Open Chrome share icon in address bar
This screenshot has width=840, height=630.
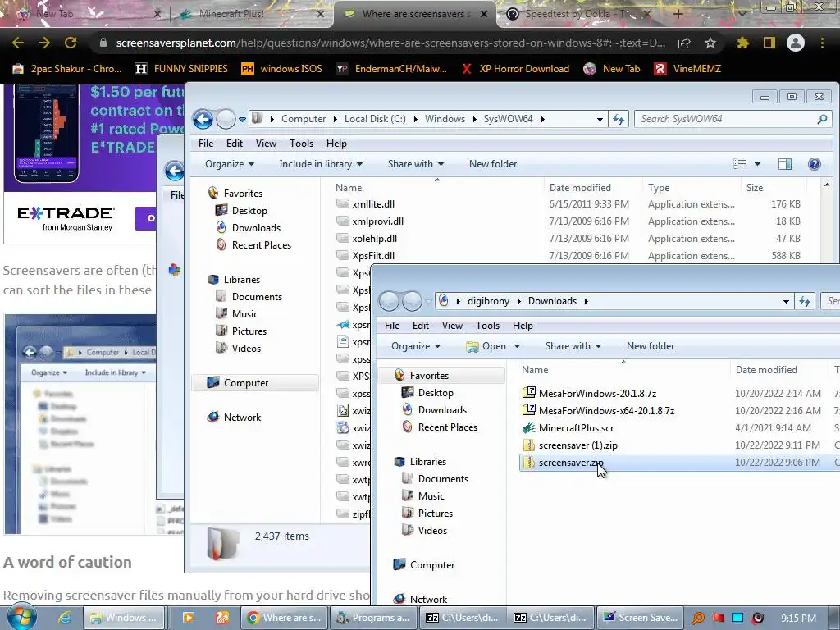point(683,43)
